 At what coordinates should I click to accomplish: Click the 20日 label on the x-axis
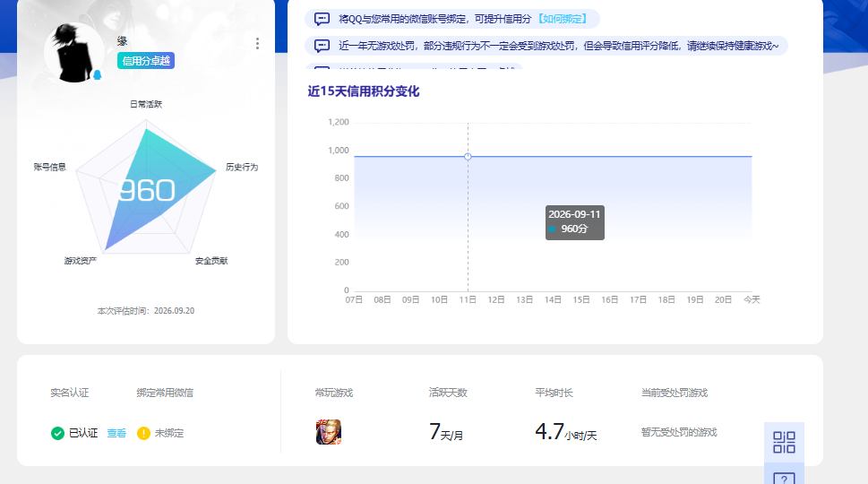(723, 299)
